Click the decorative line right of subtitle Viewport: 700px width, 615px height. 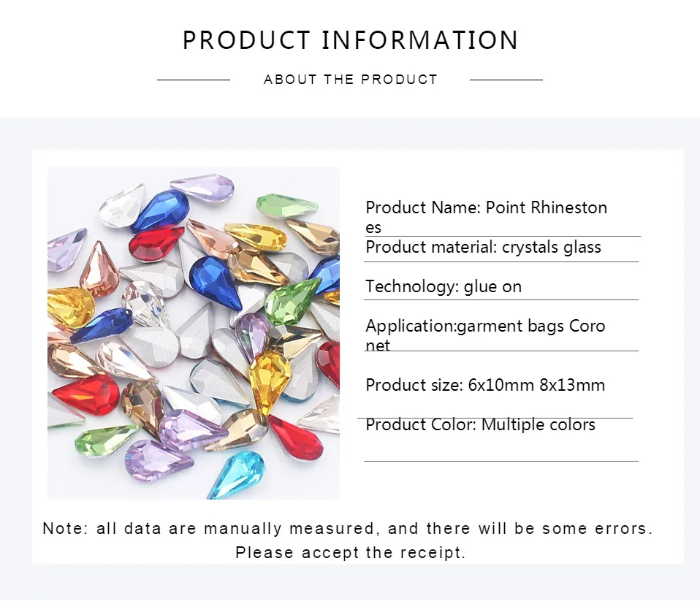(506, 80)
